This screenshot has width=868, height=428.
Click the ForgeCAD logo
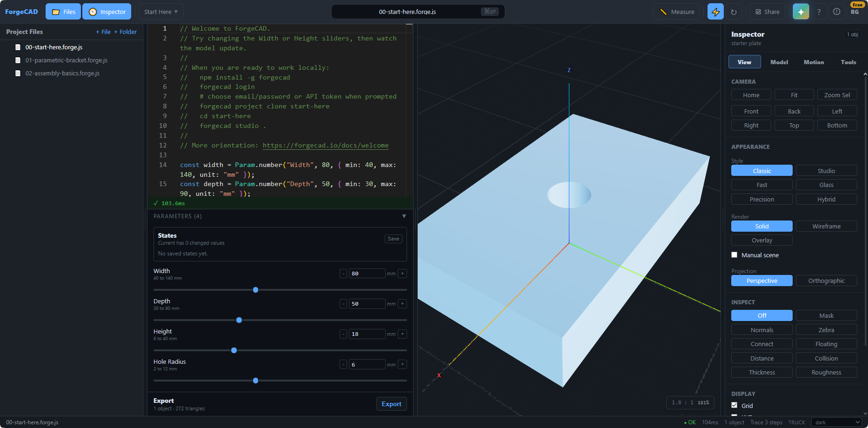(21, 12)
